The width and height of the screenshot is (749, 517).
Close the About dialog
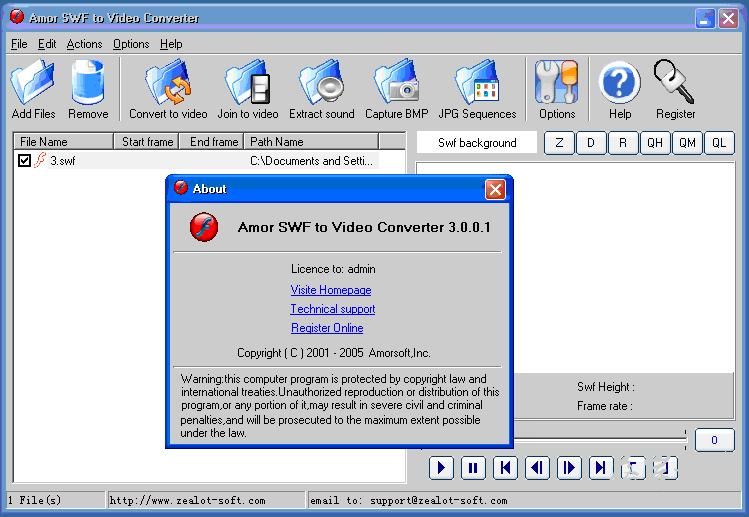click(x=495, y=189)
